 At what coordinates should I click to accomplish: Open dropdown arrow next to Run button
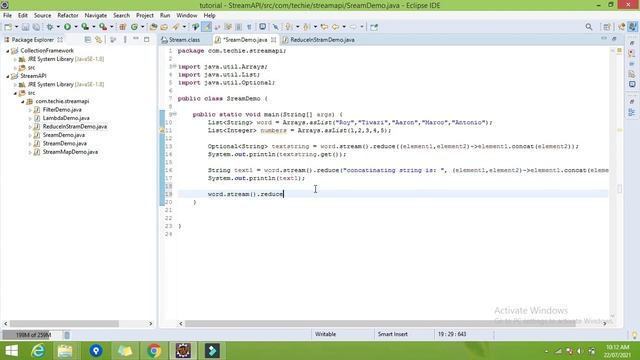point(76,27)
